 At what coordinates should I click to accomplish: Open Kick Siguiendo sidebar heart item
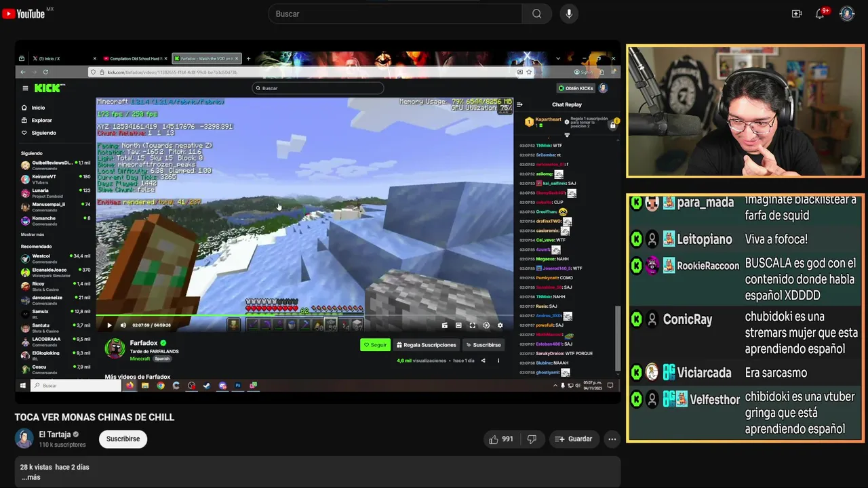(x=39, y=133)
